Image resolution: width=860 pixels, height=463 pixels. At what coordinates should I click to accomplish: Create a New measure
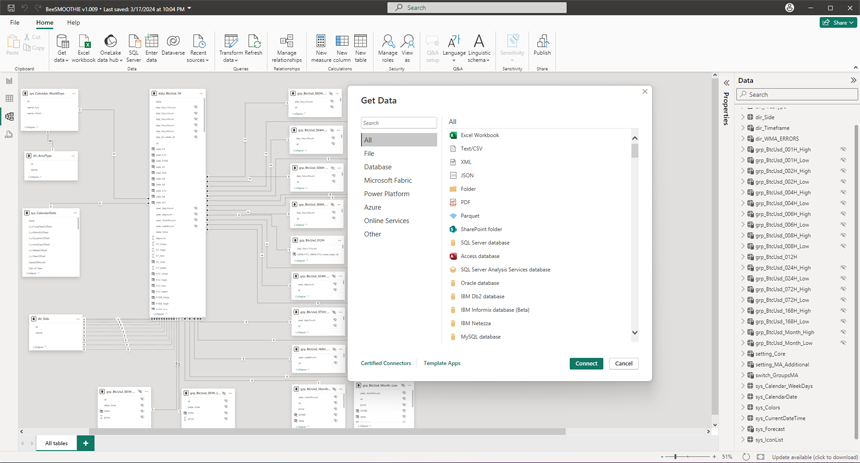(x=321, y=48)
